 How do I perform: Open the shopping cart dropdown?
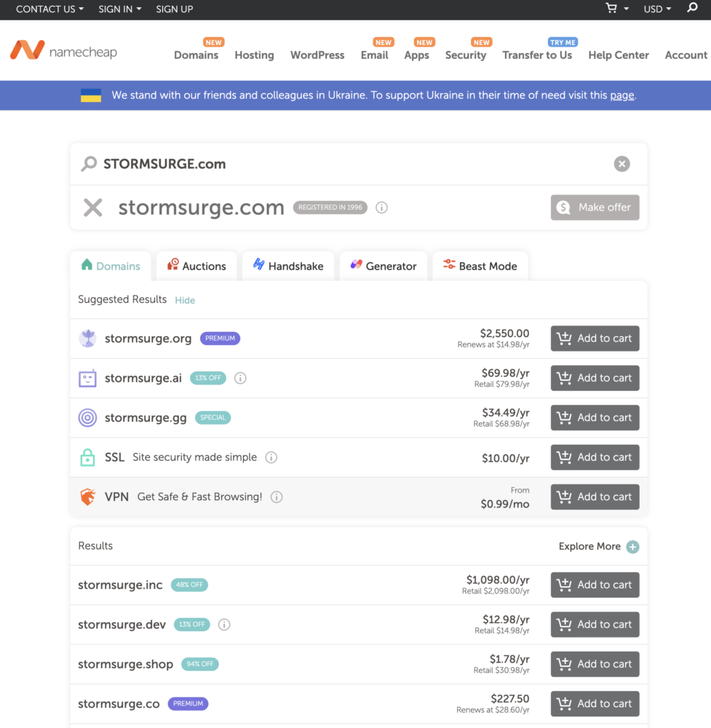tap(617, 9)
